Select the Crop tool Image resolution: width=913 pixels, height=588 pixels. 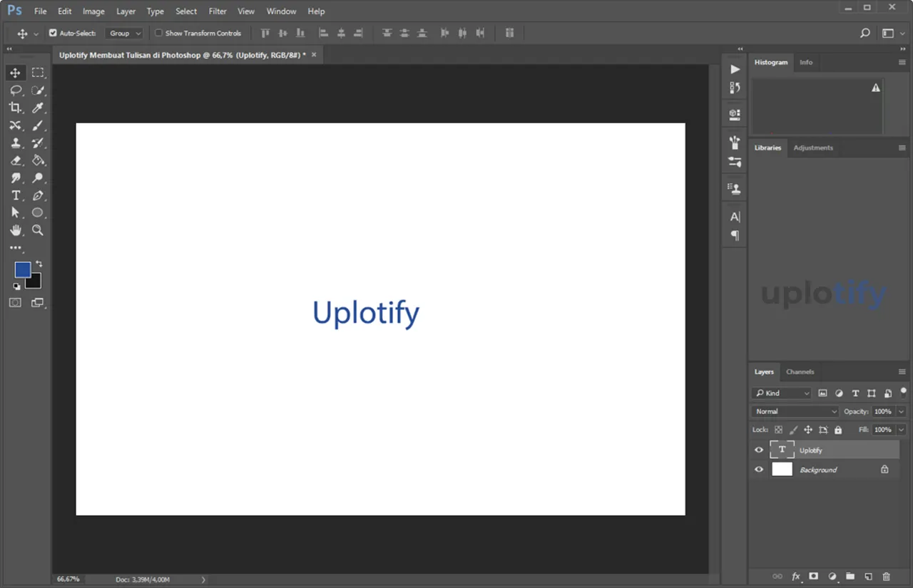pos(15,108)
